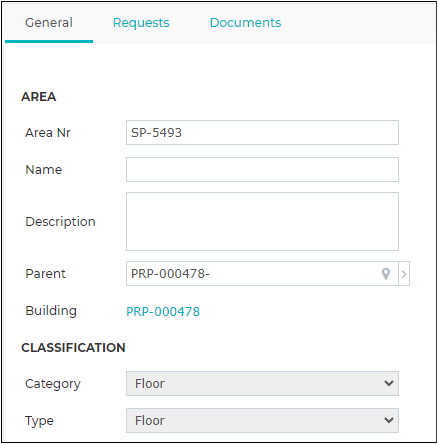Open the Documents tab
The width and height of the screenshot is (438, 444).
click(x=245, y=23)
